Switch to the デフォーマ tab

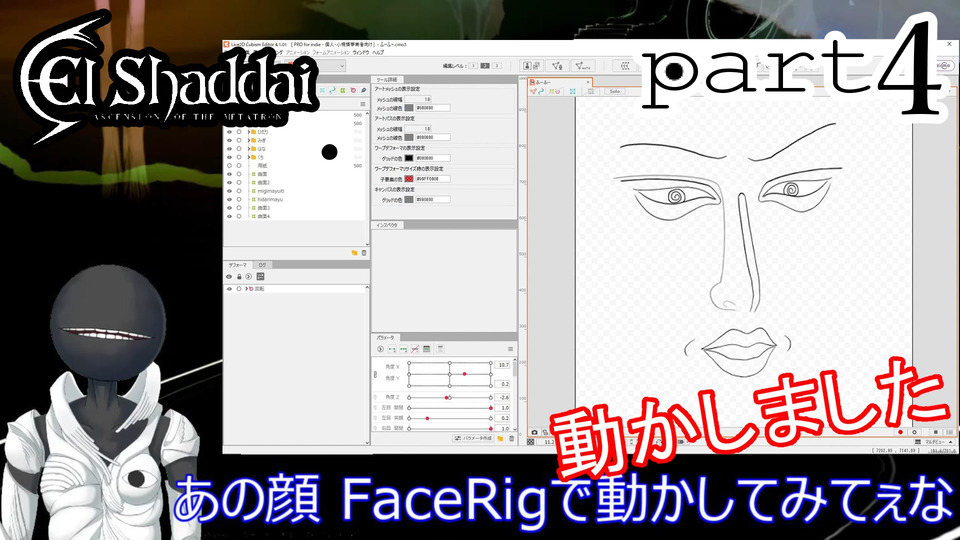coord(238,265)
